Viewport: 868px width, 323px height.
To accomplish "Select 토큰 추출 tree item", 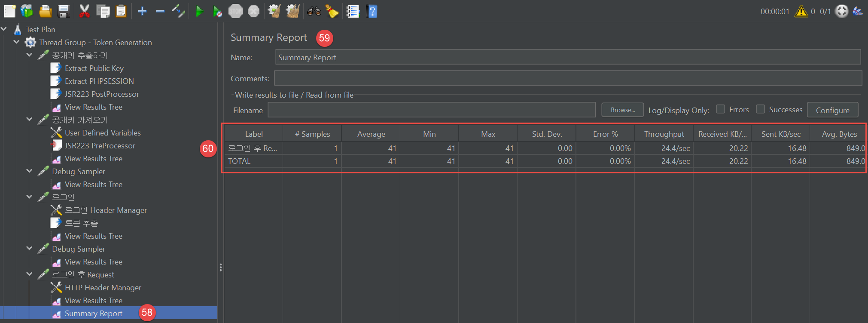I will point(81,223).
